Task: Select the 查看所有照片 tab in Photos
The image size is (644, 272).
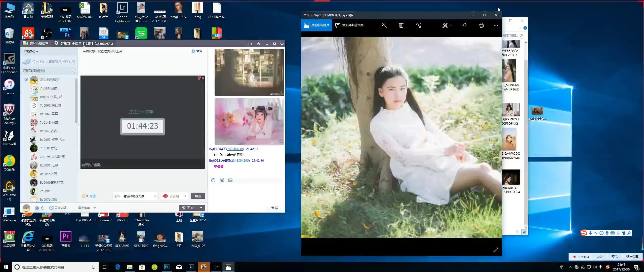Action: click(x=316, y=25)
